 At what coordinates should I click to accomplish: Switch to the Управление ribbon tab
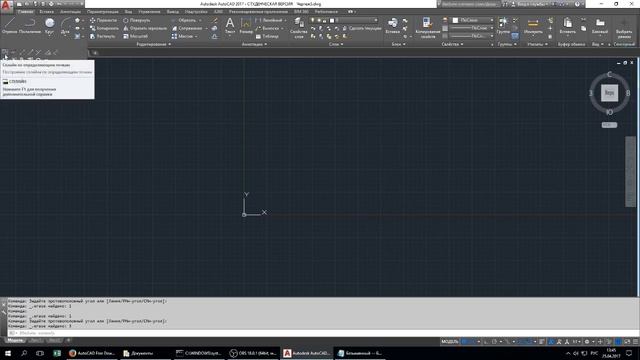(149, 12)
